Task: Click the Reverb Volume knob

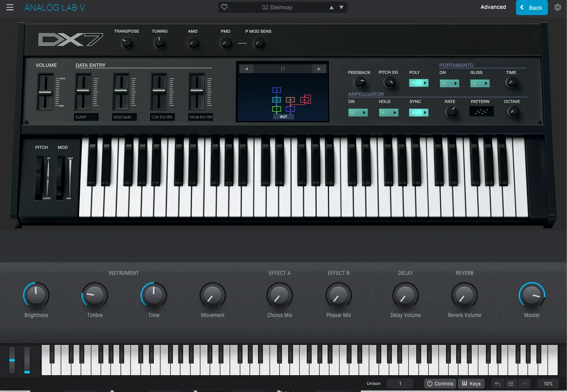Action: (x=465, y=295)
